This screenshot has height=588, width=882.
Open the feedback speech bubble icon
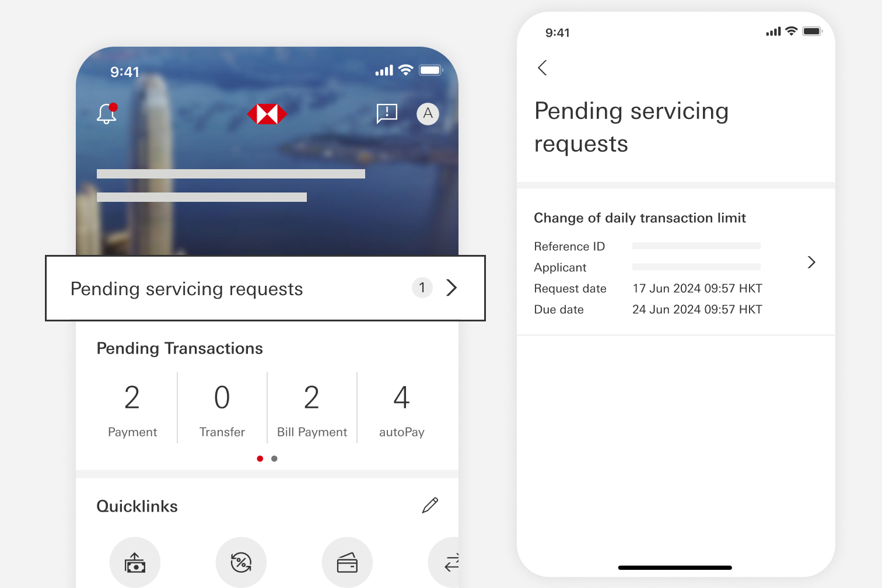coord(387,113)
